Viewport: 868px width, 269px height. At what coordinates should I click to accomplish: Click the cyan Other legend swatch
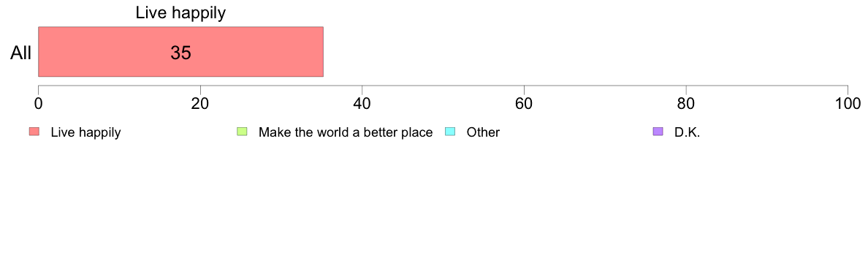(x=450, y=132)
